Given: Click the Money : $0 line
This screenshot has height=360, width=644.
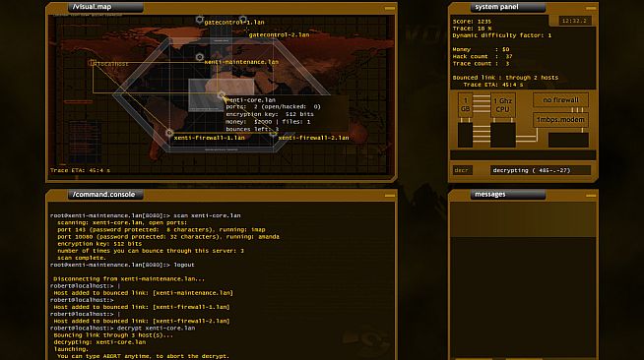Looking at the screenshot, I should tap(481, 49).
